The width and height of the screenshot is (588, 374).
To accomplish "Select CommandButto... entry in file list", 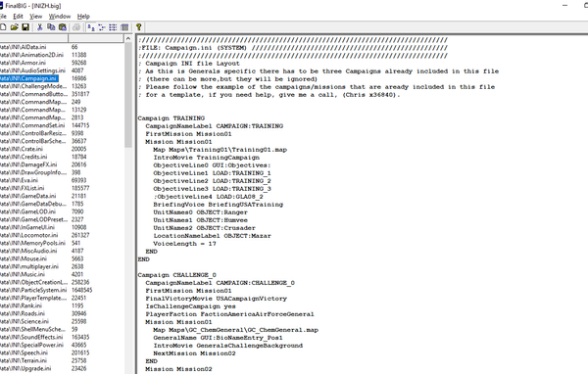I will pos(33,94).
